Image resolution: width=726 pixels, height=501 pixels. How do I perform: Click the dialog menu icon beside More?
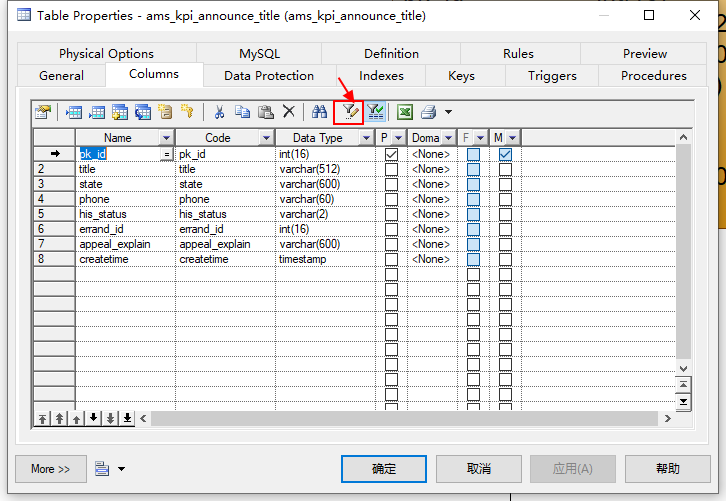(102, 469)
